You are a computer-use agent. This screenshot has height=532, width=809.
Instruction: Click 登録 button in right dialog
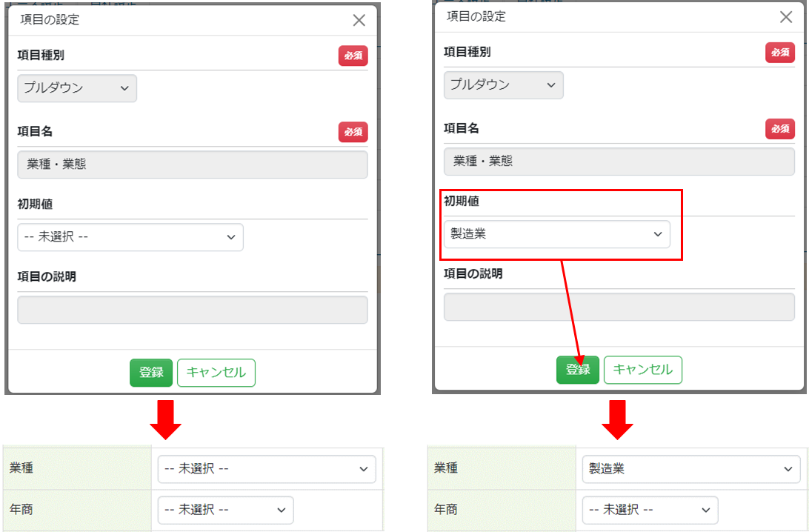[578, 370]
